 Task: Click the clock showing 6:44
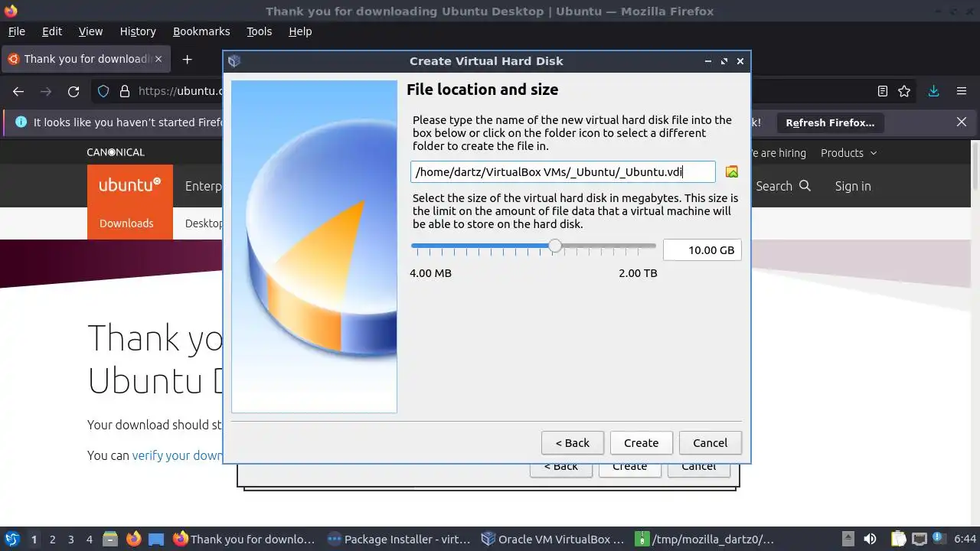point(965,539)
